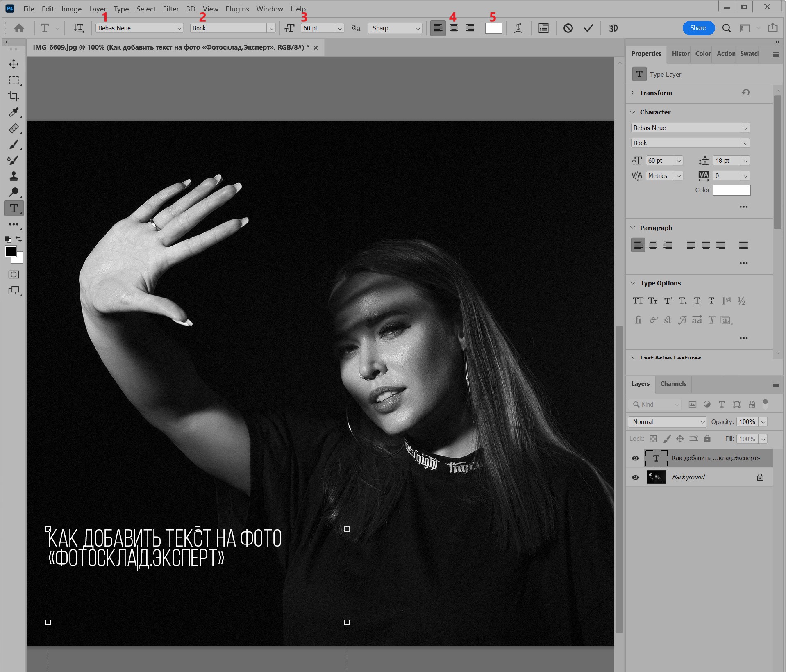Image resolution: width=786 pixels, height=672 pixels.
Task: Open the Layer menu
Action: (98, 9)
